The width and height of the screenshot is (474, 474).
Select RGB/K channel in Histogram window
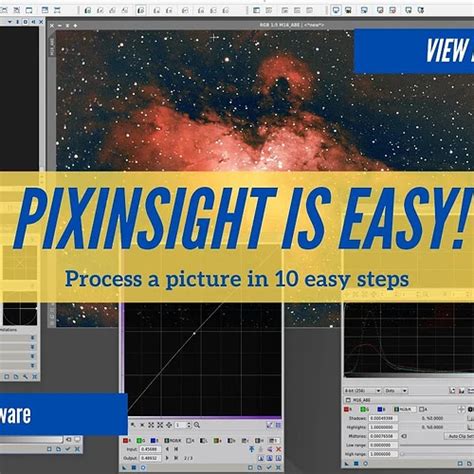(x=405, y=409)
